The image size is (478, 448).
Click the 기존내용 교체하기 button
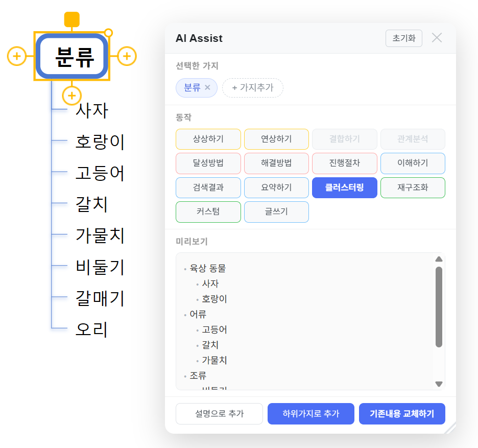click(402, 413)
